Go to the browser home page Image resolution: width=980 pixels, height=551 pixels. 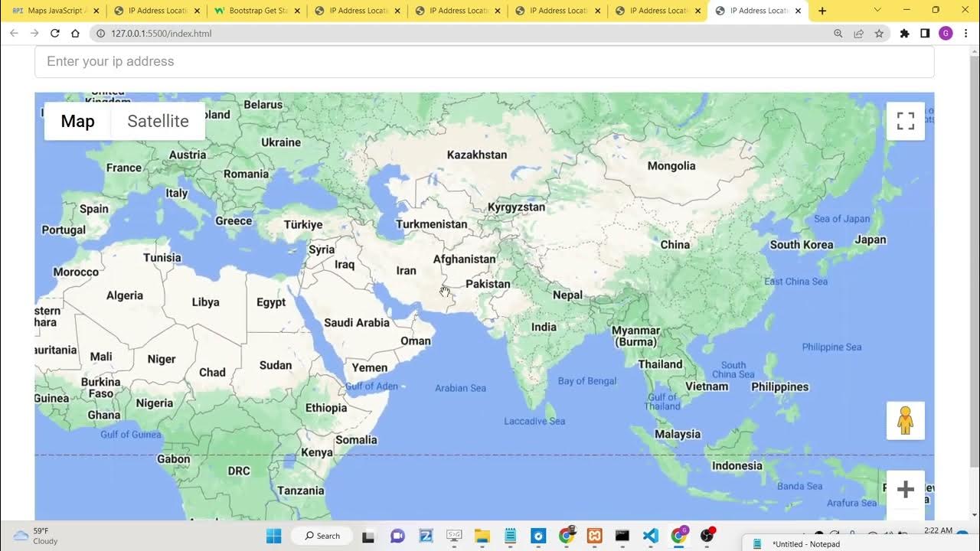(x=75, y=34)
